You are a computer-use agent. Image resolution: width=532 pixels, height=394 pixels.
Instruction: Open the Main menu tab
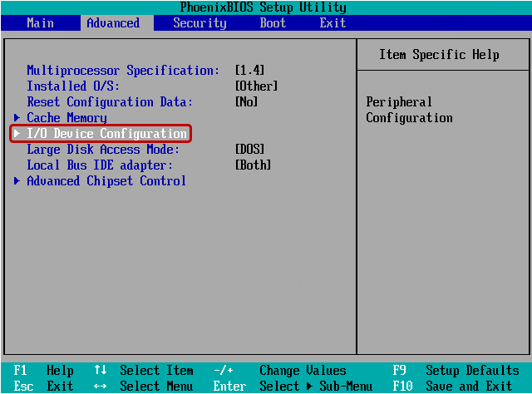click(40, 23)
